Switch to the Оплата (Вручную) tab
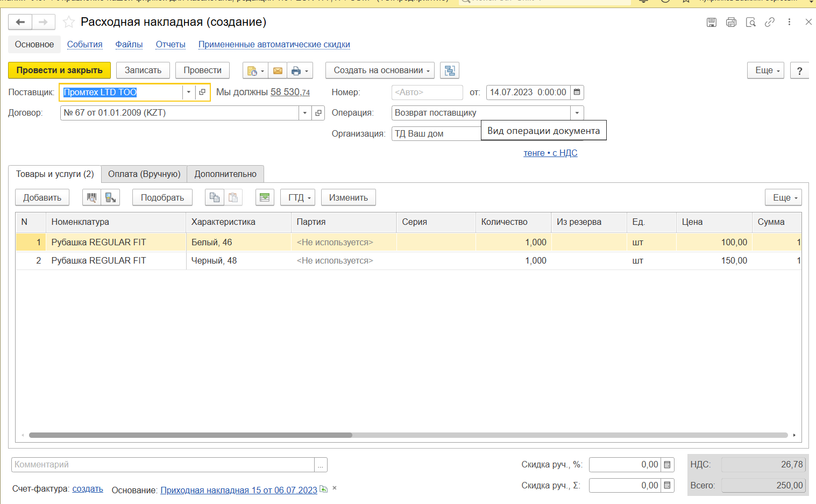The image size is (816, 504). click(x=144, y=174)
